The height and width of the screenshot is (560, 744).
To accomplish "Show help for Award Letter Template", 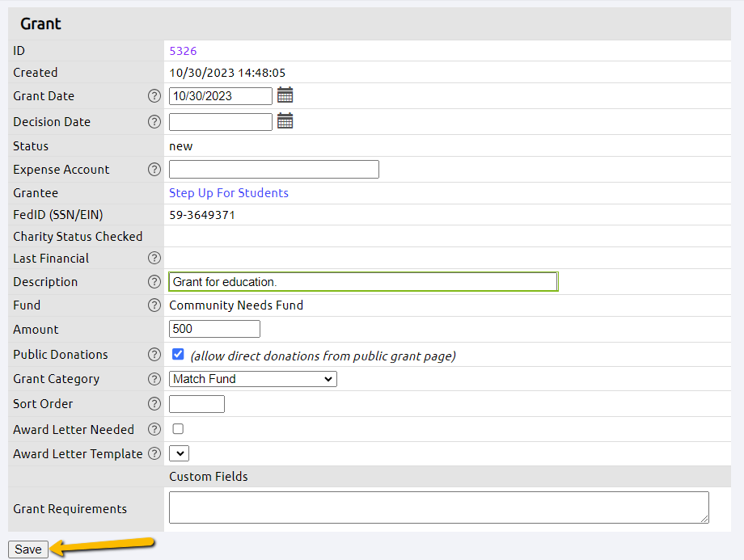I will [x=154, y=454].
